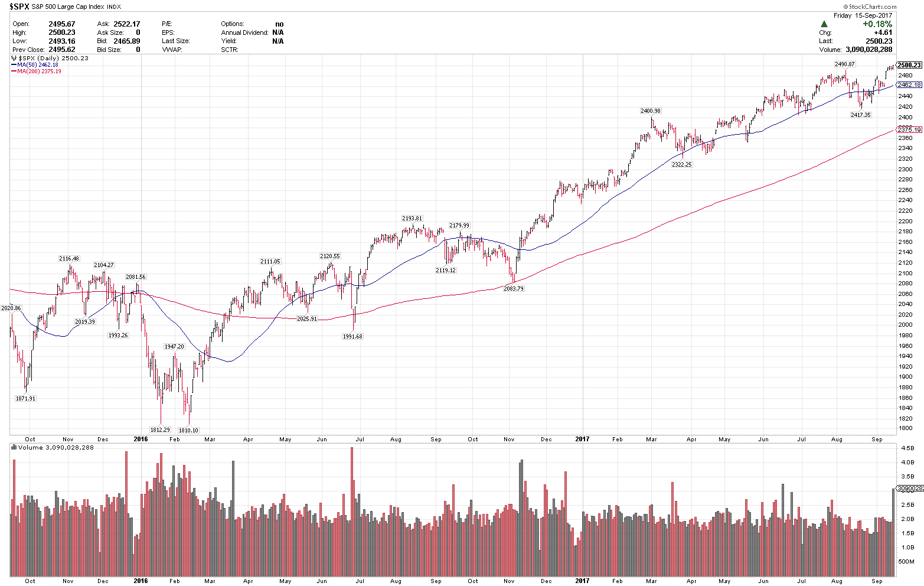The height and width of the screenshot is (586, 924).
Task: Click the 1810.10 bottom annotation
Action: tap(188, 431)
